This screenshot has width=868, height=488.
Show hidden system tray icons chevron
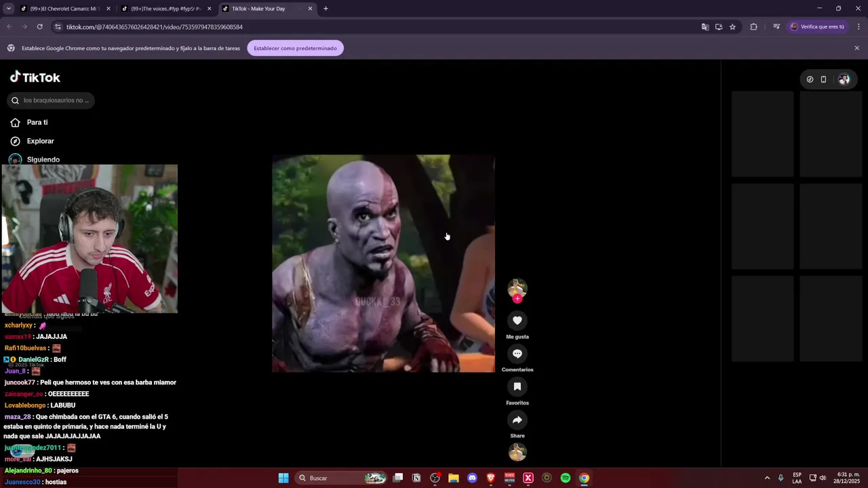coord(767,478)
